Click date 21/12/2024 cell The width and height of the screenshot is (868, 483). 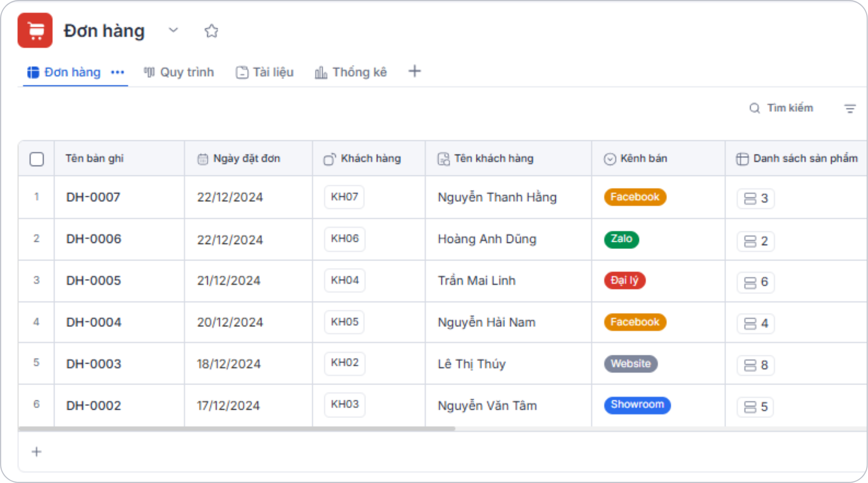pos(229,281)
